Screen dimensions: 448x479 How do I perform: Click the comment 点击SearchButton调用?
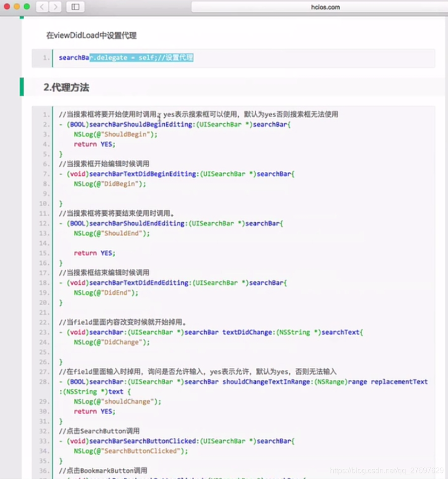pyautogui.click(x=101, y=431)
